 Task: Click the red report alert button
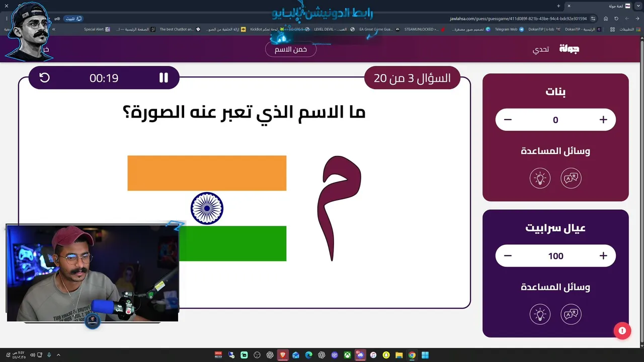click(622, 331)
